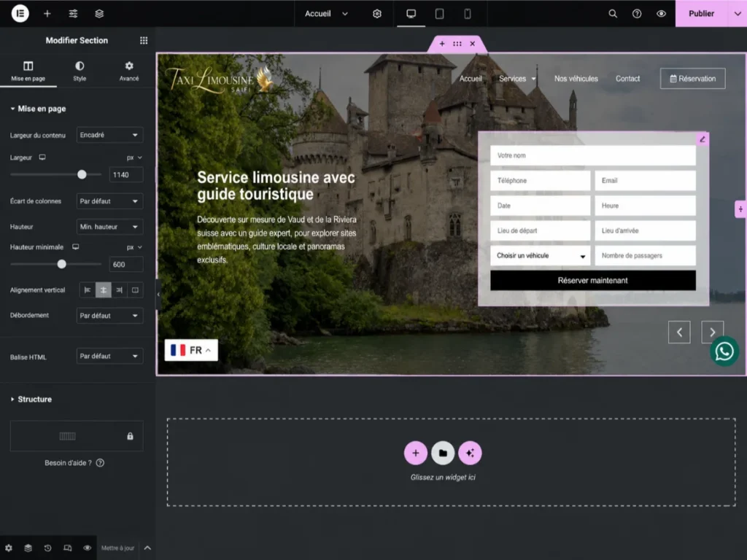The height and width of the screenshot is (560, 747).
Task: Switch to Mise en page tab
Action: (28, 71)
